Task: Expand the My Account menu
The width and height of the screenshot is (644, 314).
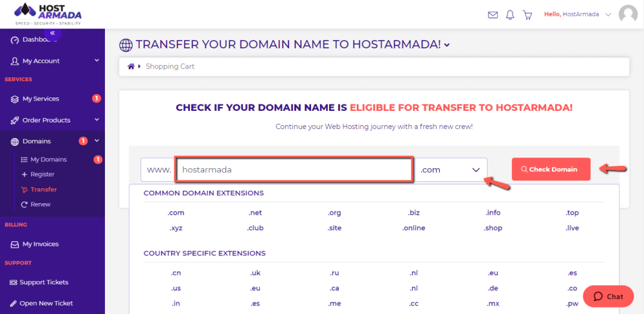Action: [x=53, y=61]
